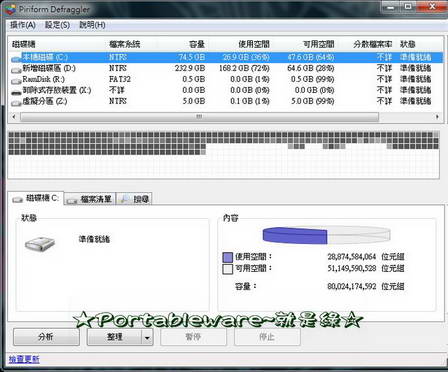Open the 操作(A) menu
The image size is (448, 372).
pos(23,25)
